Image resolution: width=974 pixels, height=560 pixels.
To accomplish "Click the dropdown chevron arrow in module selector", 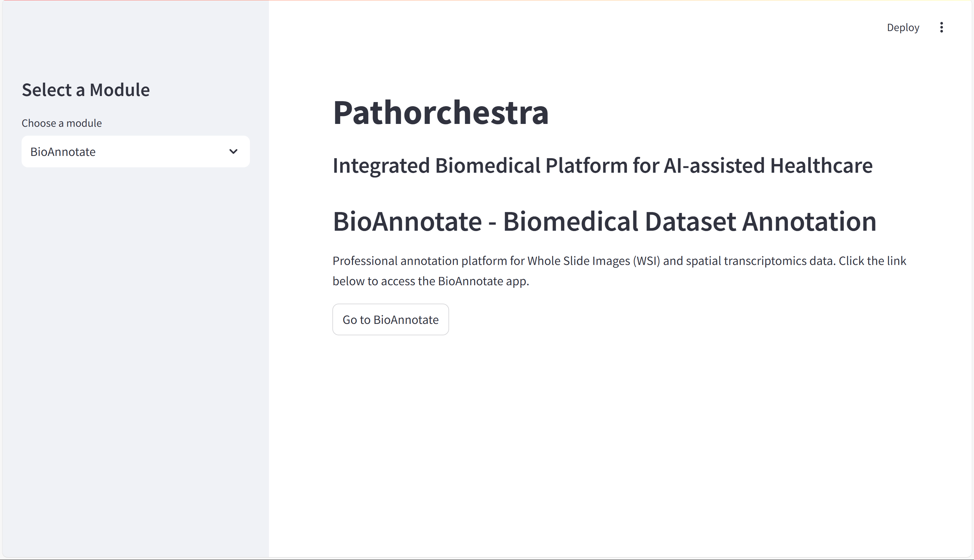I will (x=233, y=151).
